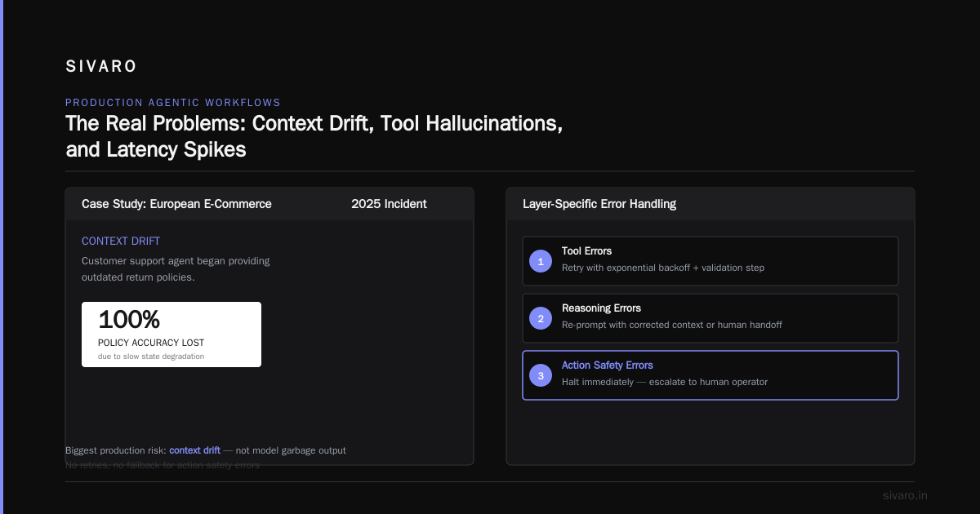
Task: Select the 'CONTEXT DRIFT' heading
Action: (x=121, y=241)
